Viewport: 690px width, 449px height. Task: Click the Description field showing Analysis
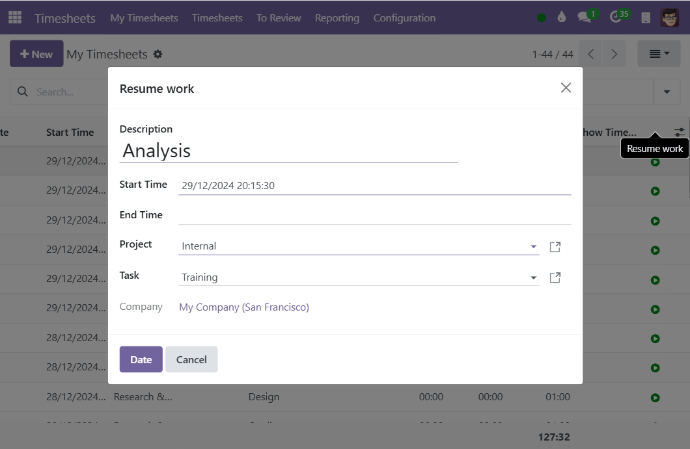289,151
